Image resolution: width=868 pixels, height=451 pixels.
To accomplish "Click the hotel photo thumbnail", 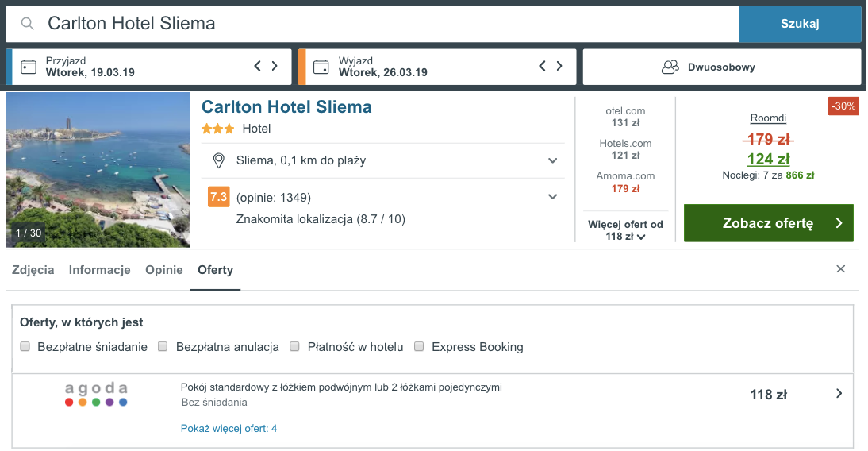I will tap(98, 170).
